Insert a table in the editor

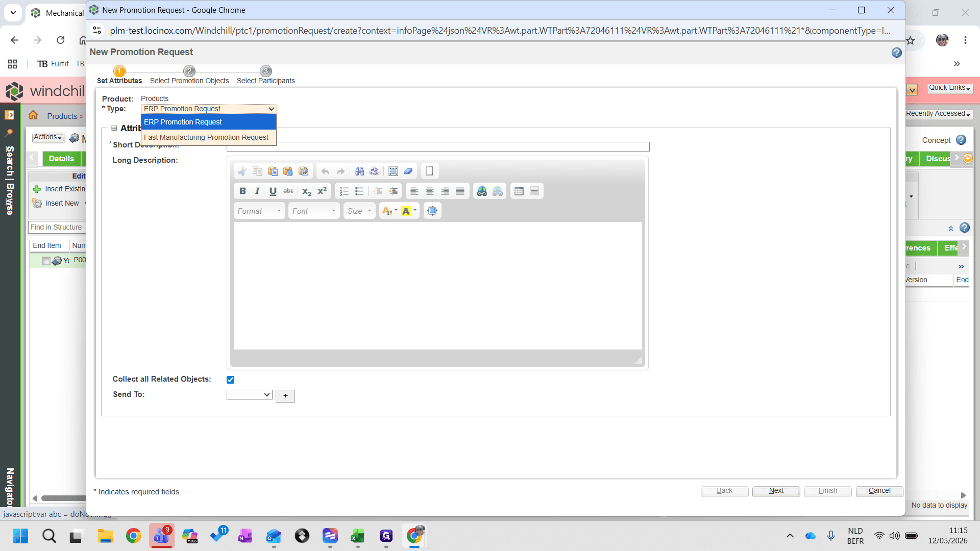519,191
